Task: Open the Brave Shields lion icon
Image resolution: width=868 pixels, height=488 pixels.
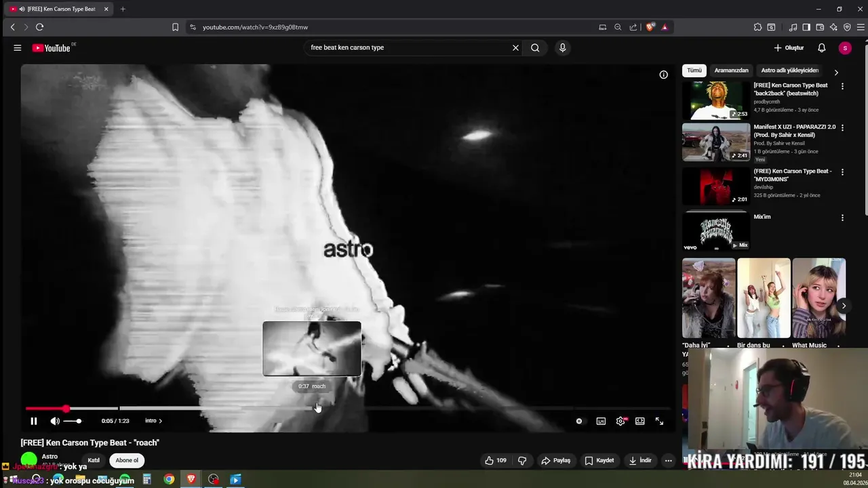Action: coord(650,27)
